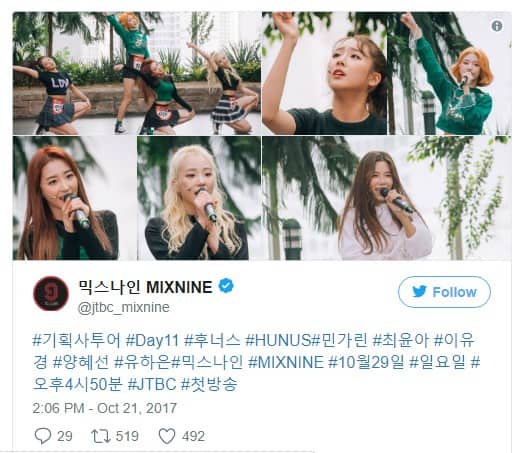The width and height of the screenshot is (527, 453).
Task: Open the #기획사투어 hashtag
Action: click(x=76, y=341)
